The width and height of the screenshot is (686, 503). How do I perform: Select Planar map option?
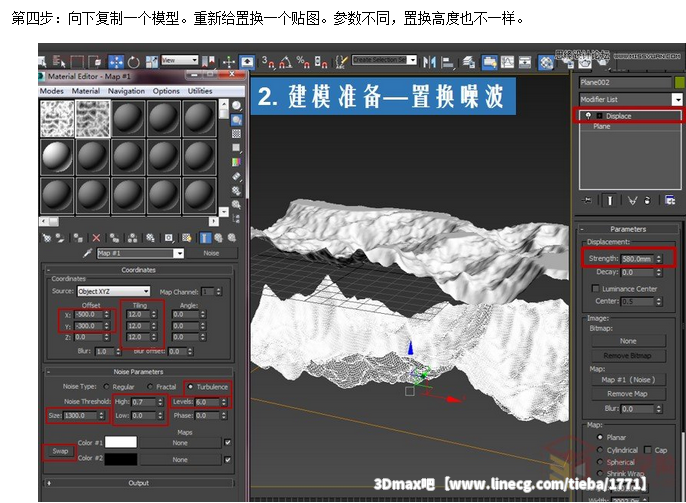(600, 437)
